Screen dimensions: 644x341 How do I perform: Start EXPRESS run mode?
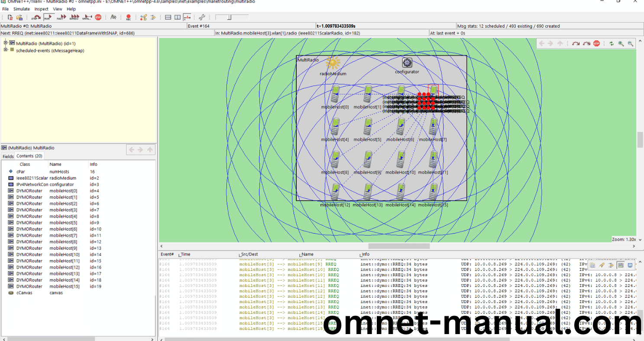click(74, 17)
